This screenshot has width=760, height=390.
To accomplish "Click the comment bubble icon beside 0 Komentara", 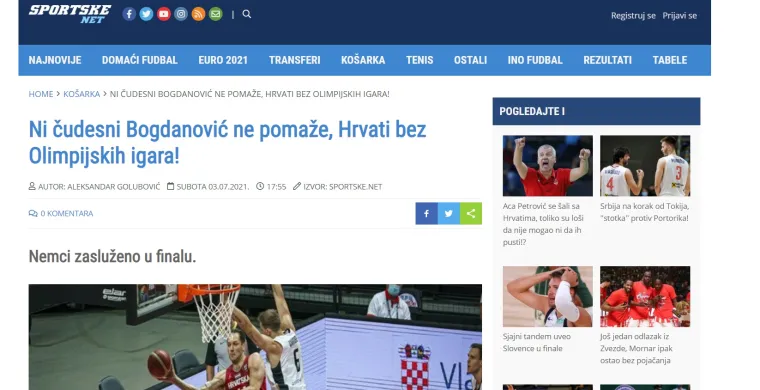I will point(33,214).
